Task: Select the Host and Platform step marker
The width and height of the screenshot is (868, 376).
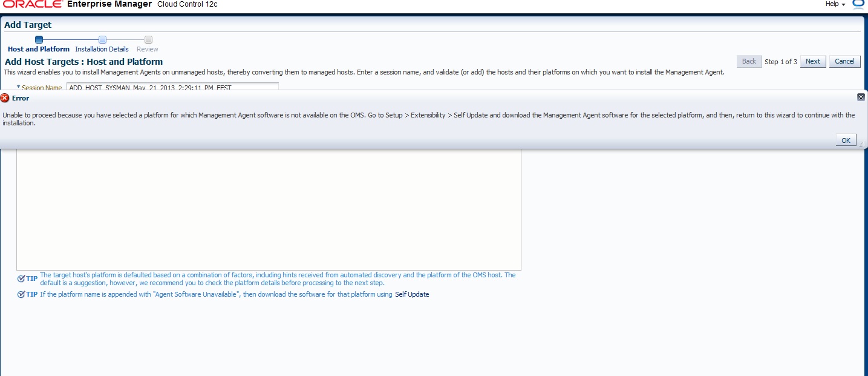Action: [x=39, y=40]
